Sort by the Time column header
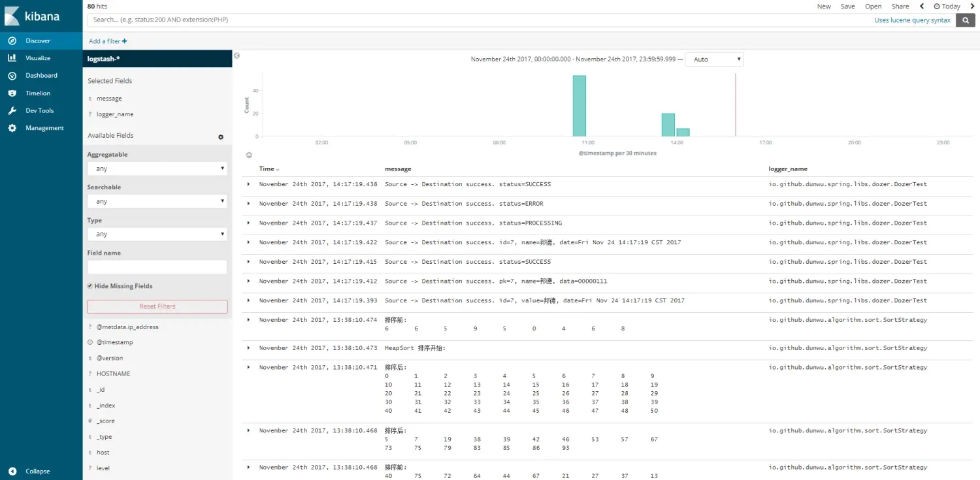Viewport: 980px width, 480px height. (267, 169)
